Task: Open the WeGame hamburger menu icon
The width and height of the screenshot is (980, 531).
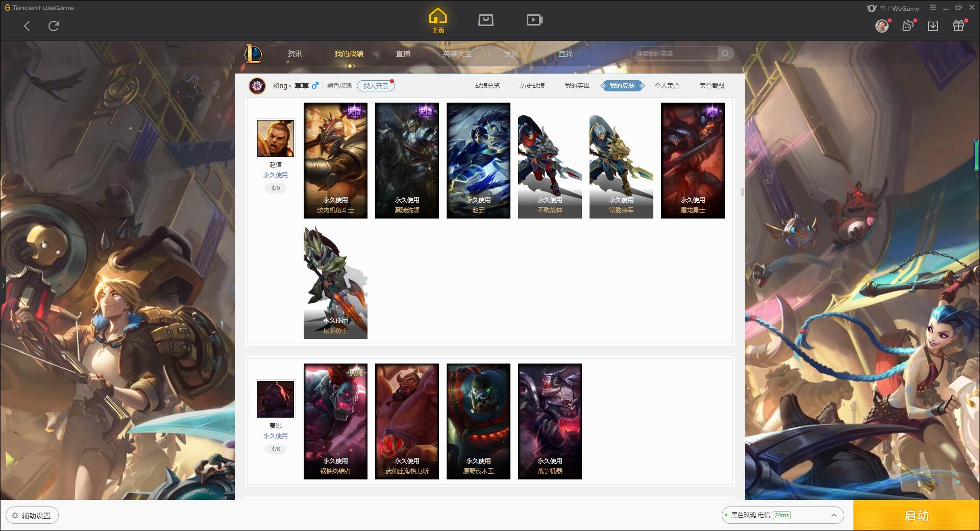Action: tap(933, 8)
